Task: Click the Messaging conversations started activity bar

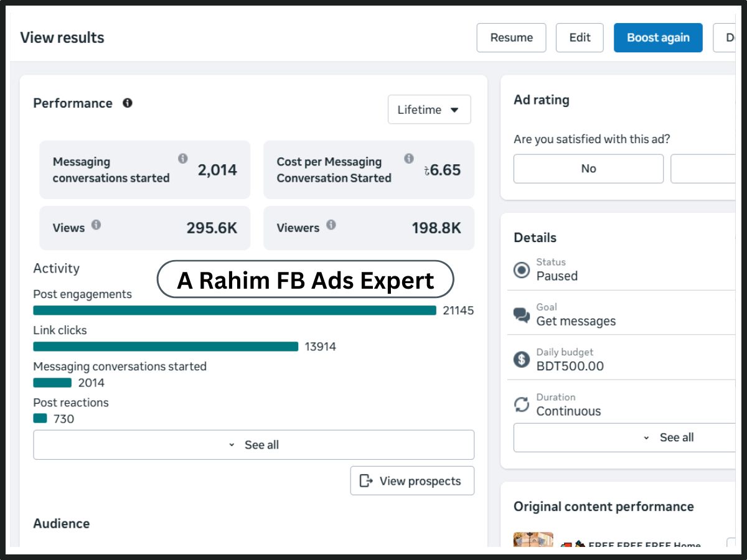Action: pos(52,383)
